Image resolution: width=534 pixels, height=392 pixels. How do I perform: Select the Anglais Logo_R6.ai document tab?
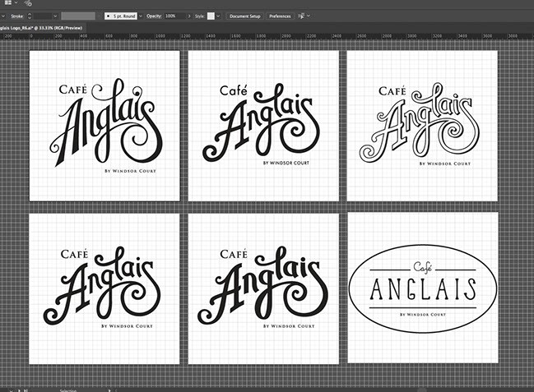coord(40,28)
